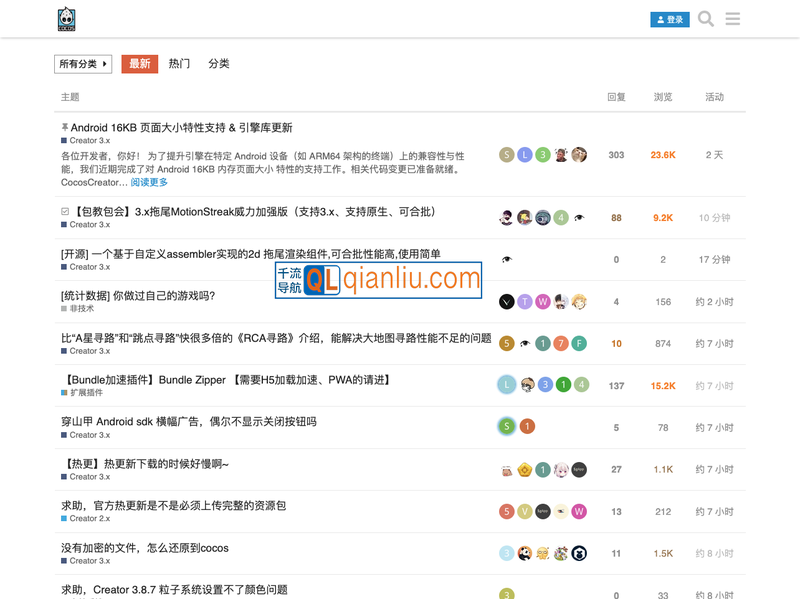This screenshot has height=599, width=800.
Task: Switch to the 分类 tab
Action: (219, 63)
